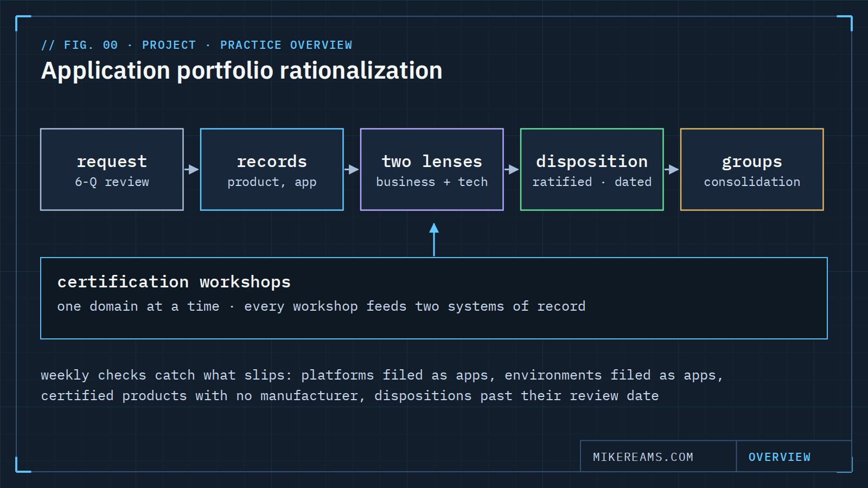Click the 'consolidation' caption

tap(752, 182)
